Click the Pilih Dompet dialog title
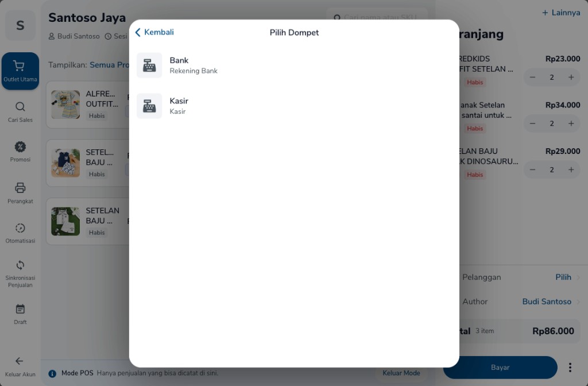This screenshot has height=386, width=588. click(x=295, y=33)
